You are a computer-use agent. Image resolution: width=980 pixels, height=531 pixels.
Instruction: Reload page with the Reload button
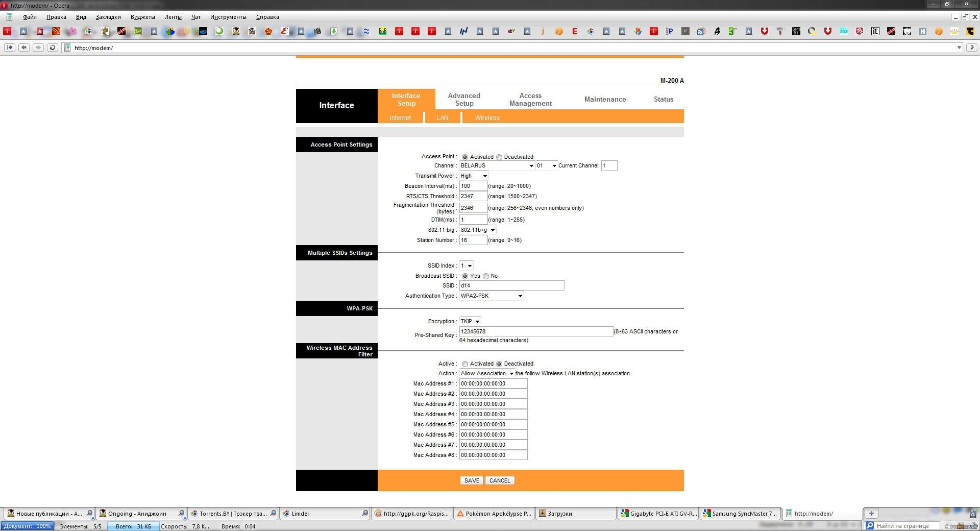coord(52,47)
